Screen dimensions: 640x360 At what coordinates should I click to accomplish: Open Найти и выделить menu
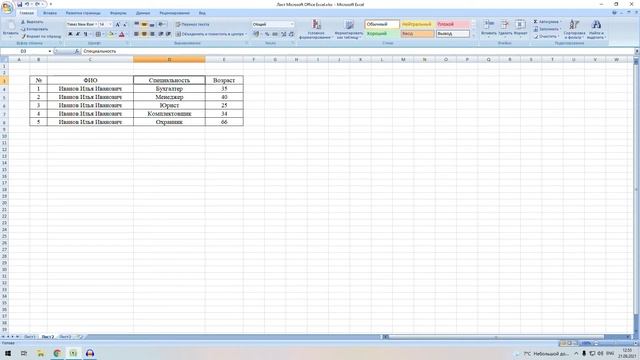596,29
